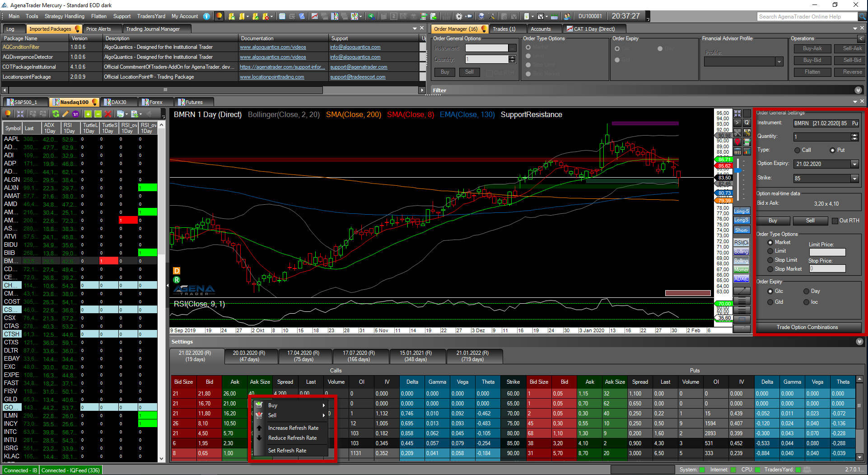This screenshot has width=868, height=475.
Task: Open the Strike 85 dropdown
Action: click(x=854, y=179)
